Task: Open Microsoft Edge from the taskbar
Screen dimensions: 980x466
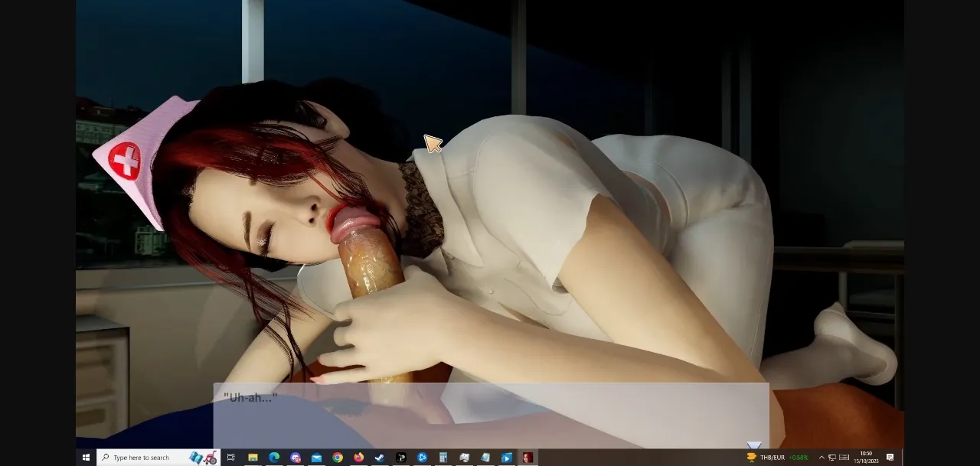Action: (273, 457)
